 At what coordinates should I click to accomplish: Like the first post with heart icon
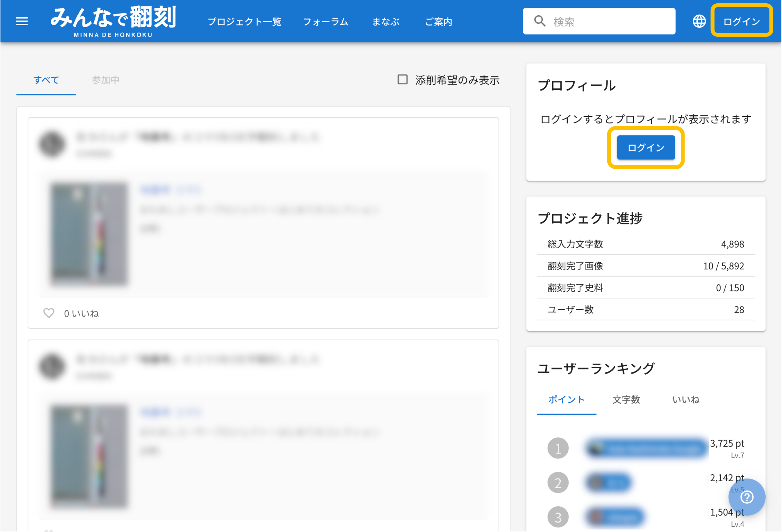click(x=49, y=313)
